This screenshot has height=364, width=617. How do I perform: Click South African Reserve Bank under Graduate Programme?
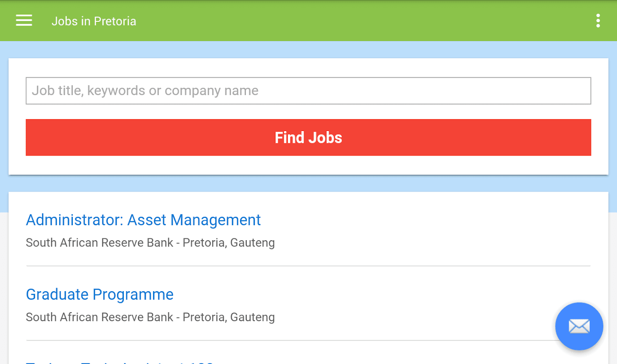(99, 317)
